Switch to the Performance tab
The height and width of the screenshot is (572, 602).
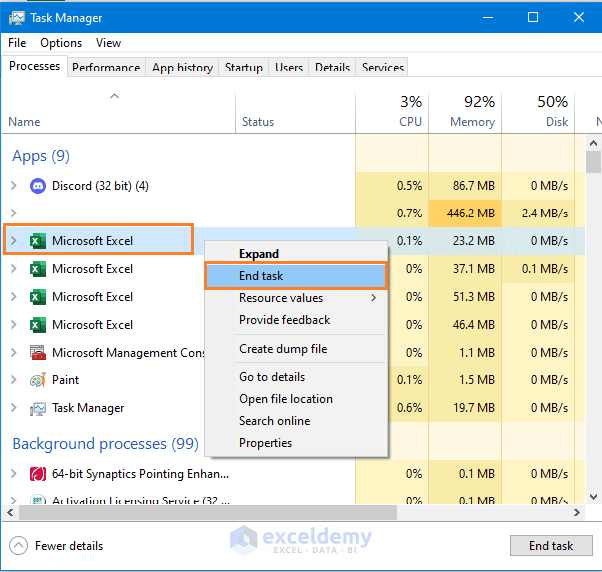tap(106, 68)
